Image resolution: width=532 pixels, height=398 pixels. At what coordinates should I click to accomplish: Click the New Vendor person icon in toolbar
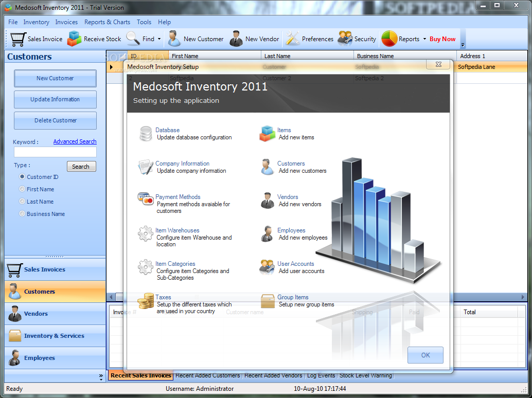click(236, 39)
